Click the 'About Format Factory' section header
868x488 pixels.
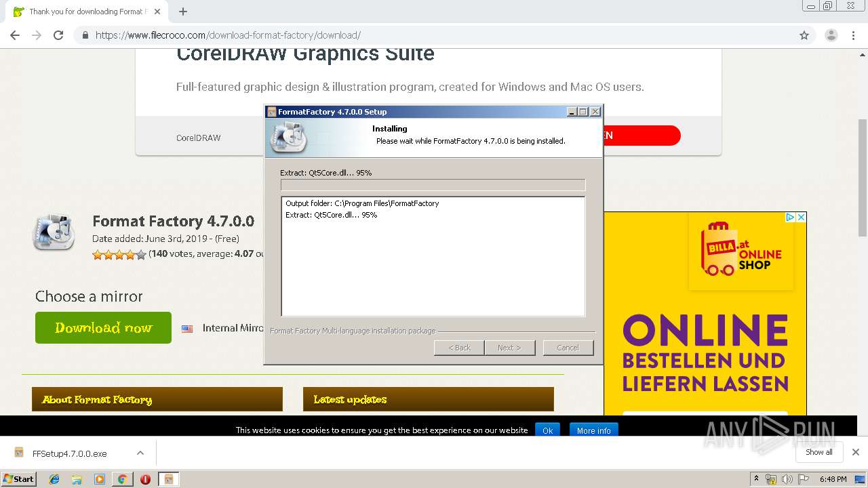157,399
